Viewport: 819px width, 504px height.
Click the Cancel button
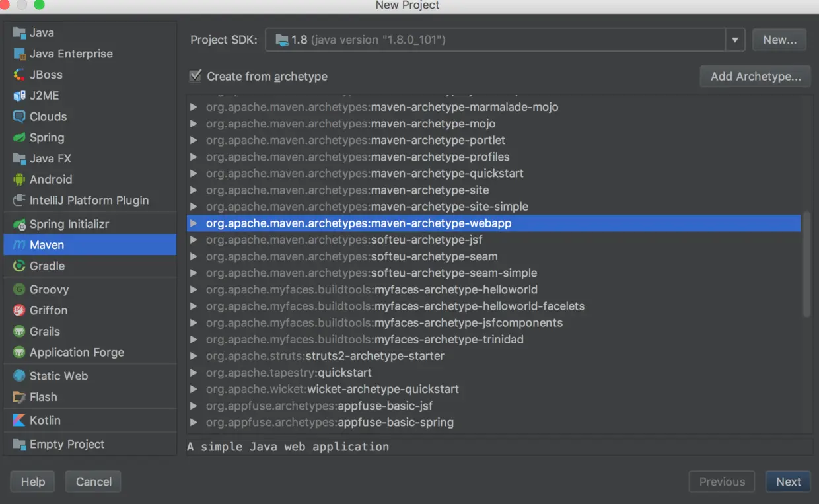[93, 482]
